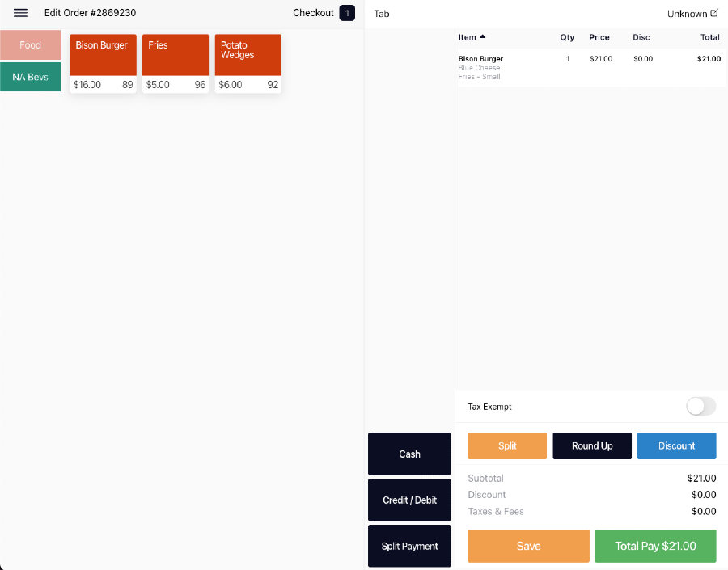This screenshot has width=728, height=570.
Task: Open the hamburger menu
Action: tap(20, 13)
